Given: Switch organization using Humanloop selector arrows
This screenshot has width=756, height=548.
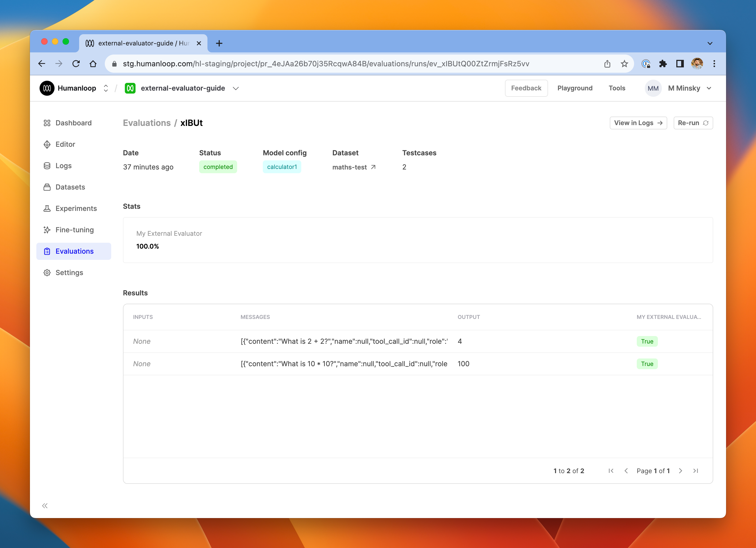Looking at the screenshot, I should tap(106, 88).
